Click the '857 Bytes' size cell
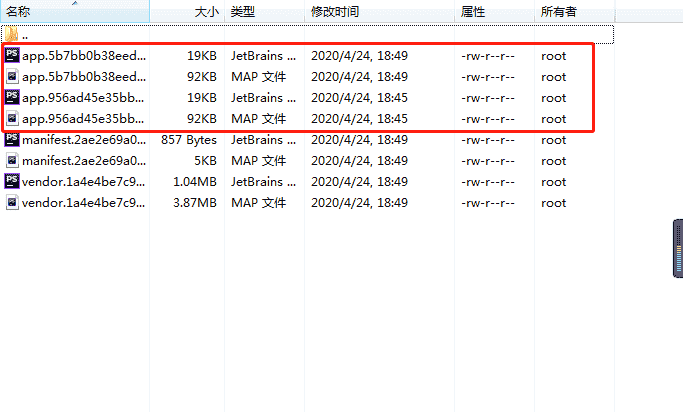Viewport: 683px width, 412px height. (189, 140)
